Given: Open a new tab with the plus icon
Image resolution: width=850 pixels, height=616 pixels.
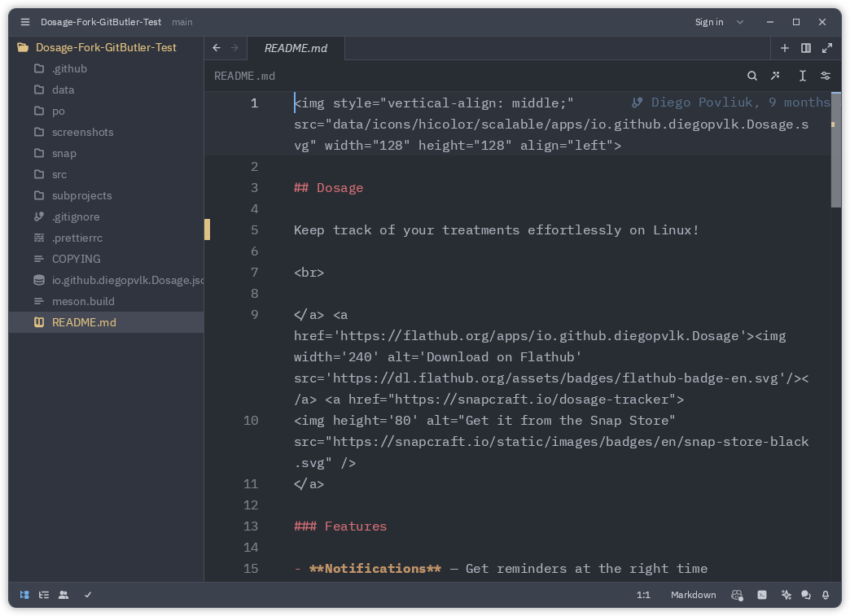Looking at the screenshot, I should coord(784,48).
